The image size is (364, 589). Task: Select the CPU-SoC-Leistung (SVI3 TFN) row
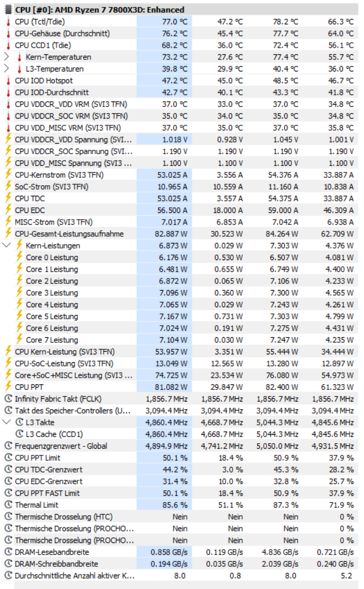point(181,363)
